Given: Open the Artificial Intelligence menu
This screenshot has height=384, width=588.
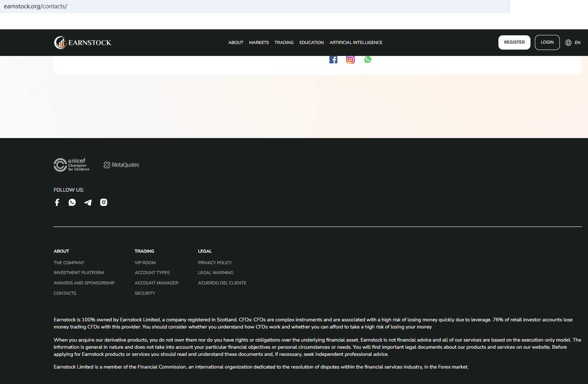Looking at the screenshot, I should click(356, 42).
